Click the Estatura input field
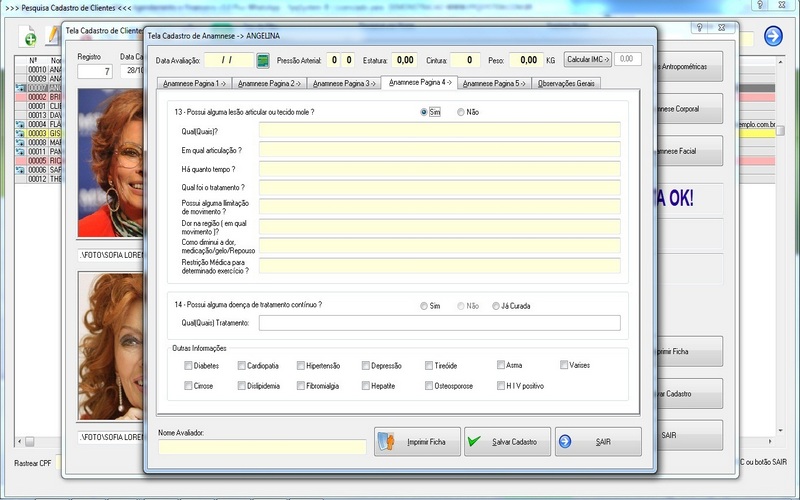Screen dimensions: 800x500 [x=405, y=60]
